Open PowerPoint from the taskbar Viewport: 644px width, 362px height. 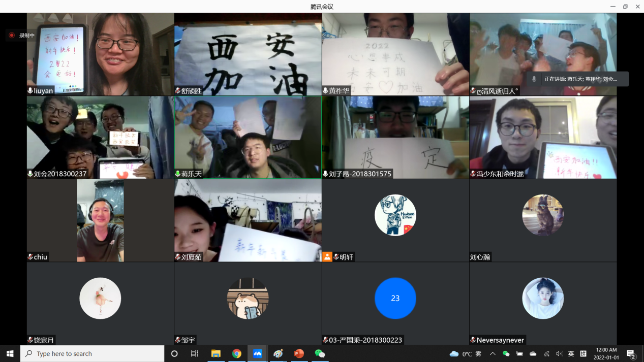(299, 353)
